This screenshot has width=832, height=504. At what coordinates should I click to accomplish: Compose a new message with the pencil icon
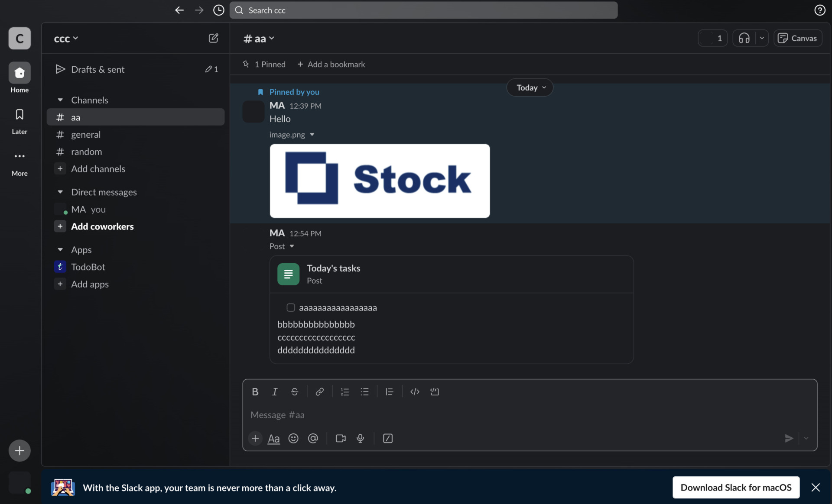click(213, 38)
